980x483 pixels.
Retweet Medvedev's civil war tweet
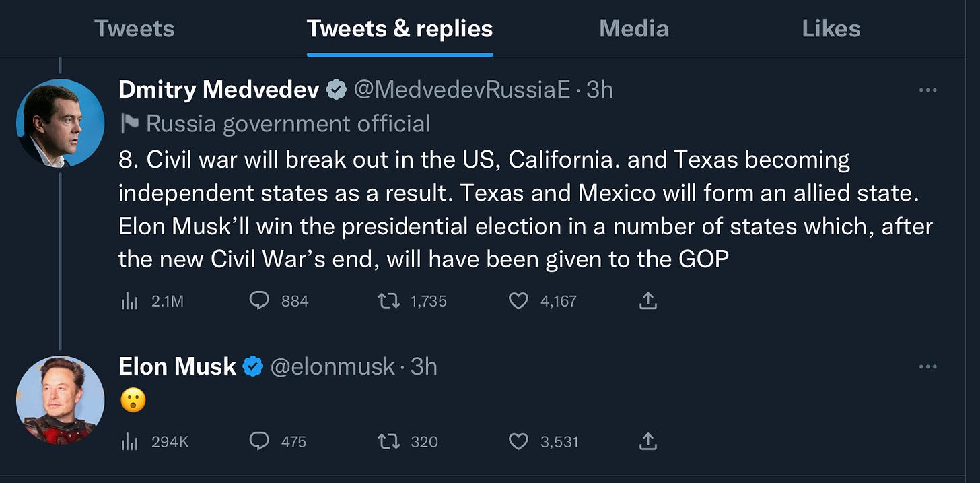tap(388, 300)
